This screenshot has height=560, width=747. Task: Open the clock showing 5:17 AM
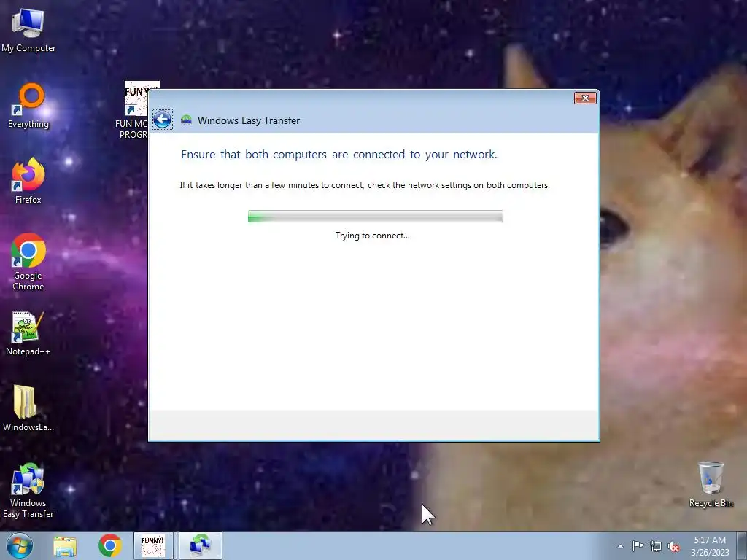click(x=710, y=546)
